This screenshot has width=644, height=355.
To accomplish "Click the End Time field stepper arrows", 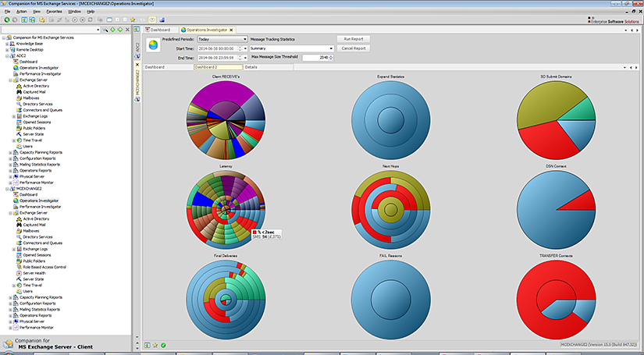I will (x=240, y=58).
